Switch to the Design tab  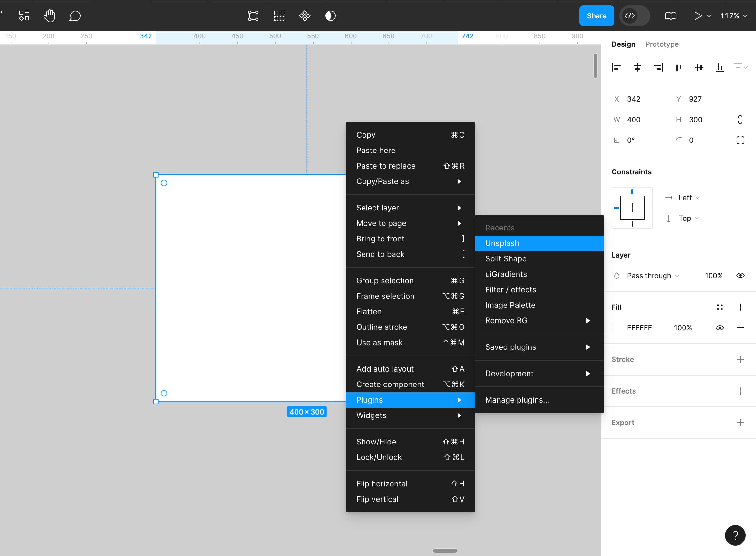point(623,44)
